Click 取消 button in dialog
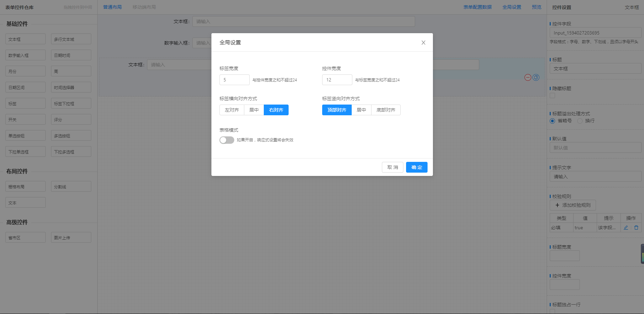This screenshot has width=644, height=314. pos(393,167)
